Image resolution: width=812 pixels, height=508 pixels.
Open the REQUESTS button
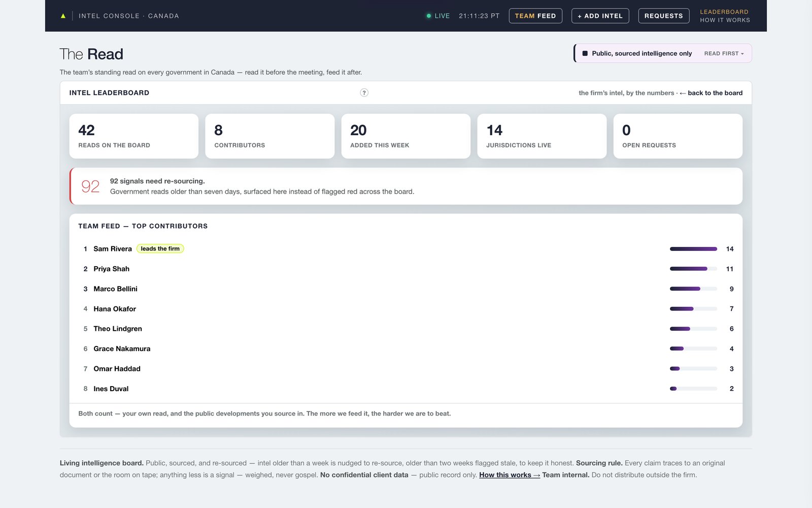663,16
